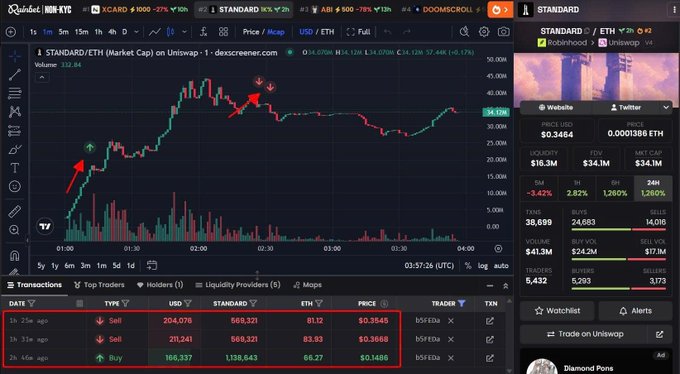Select the ruler measure tool
Screen dimensions: 680x374
(15, 211)
